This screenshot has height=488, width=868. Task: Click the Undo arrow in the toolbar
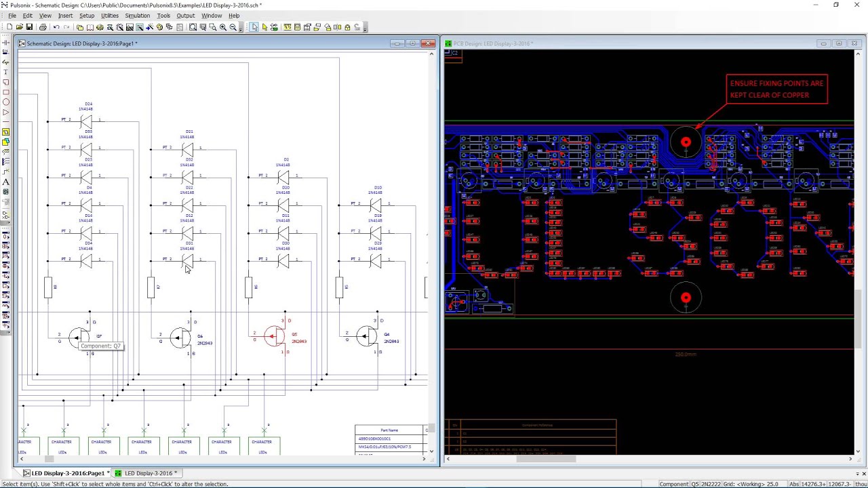pyautogui.click(x=56, y=27)
